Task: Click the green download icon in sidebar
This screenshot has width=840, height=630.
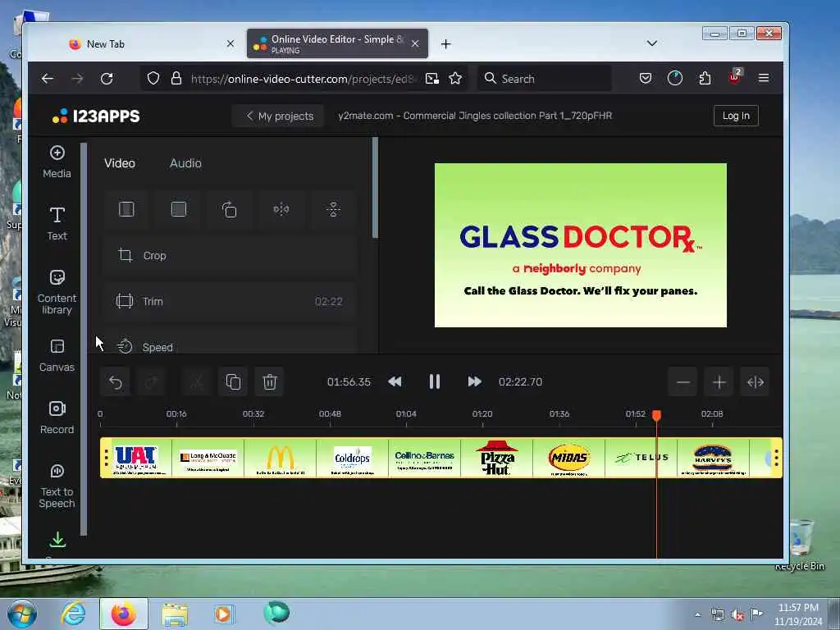Action: tap(57, 540)
